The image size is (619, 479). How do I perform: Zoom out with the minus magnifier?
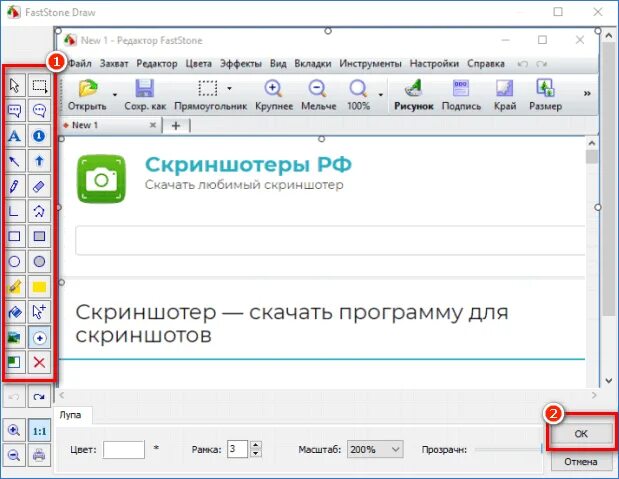(x=15, y=455)
